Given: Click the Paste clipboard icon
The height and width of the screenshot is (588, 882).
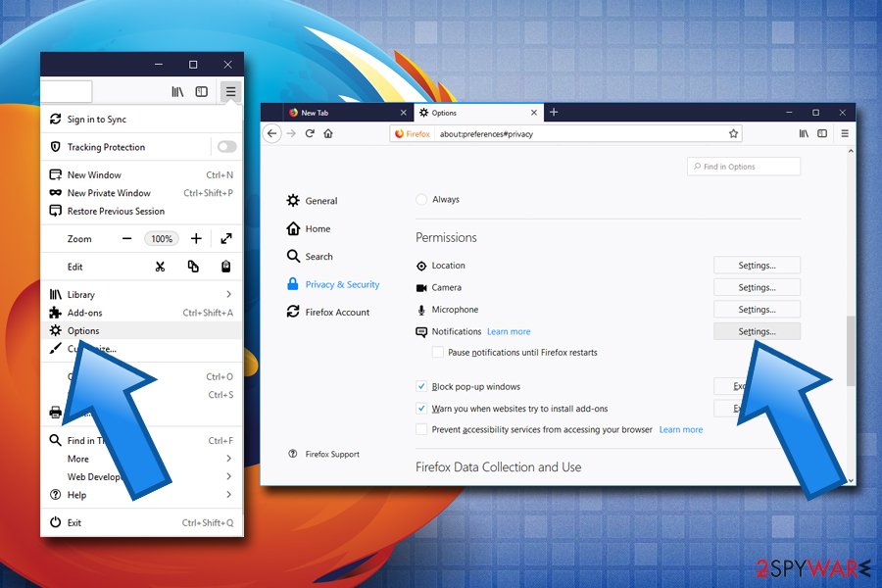Looking at the screenshot, I should (x=225, y=267).
